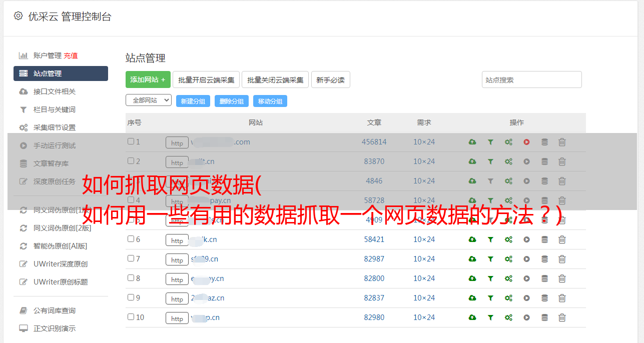
Task: Open the article count 456814 link
Action: [x=374, y=142]
